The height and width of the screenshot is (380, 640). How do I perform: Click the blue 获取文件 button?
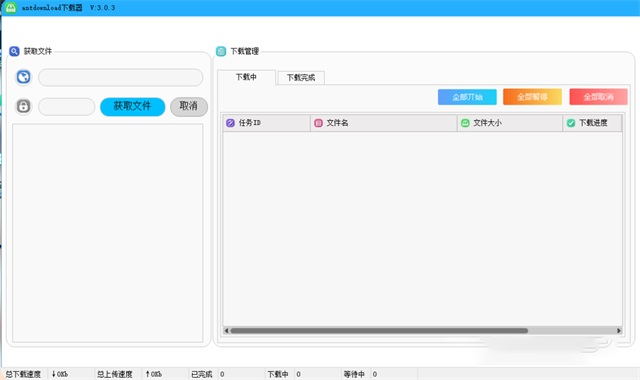tap(133, 107)
